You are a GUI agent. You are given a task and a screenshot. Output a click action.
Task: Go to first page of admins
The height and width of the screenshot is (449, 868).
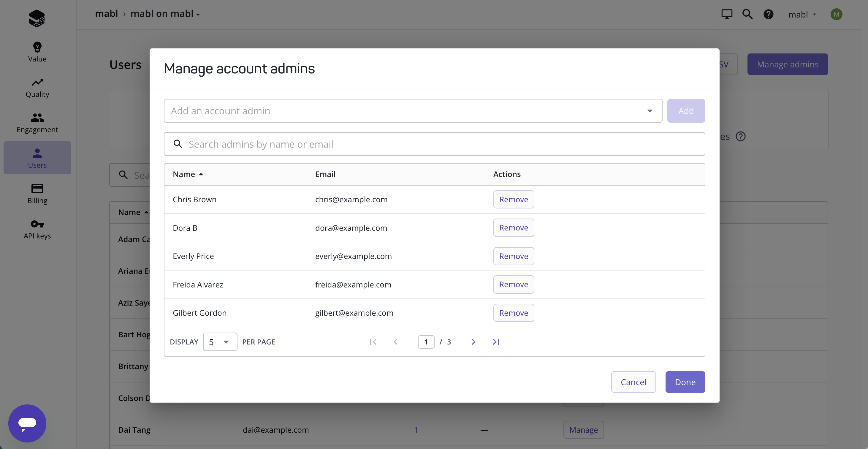coord(373,342)
